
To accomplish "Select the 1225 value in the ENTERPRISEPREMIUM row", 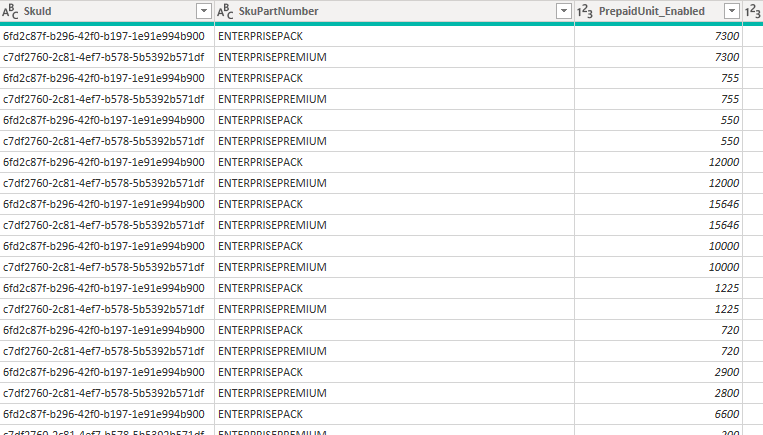I will [727, 309].
